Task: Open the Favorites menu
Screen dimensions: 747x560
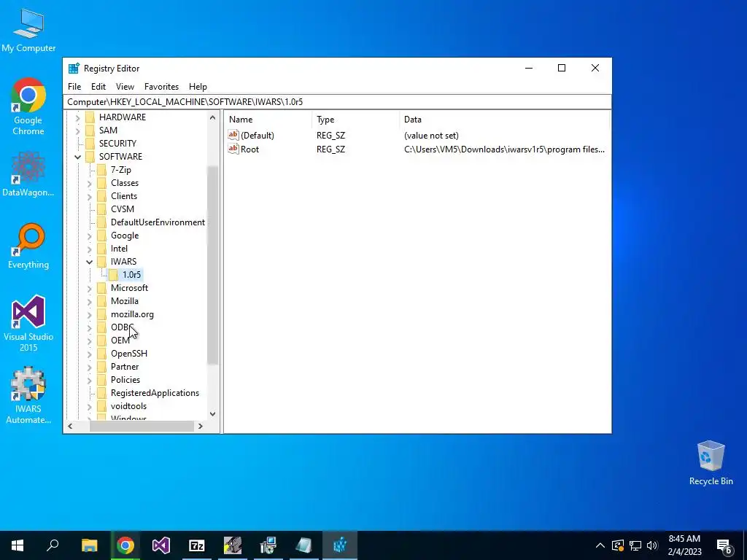Action: point(161,87)
